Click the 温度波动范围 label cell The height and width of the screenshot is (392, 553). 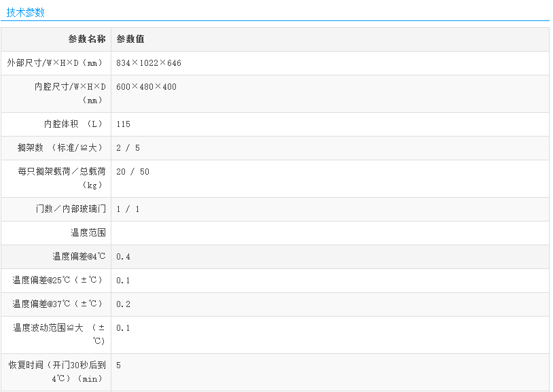click(59, 334)
